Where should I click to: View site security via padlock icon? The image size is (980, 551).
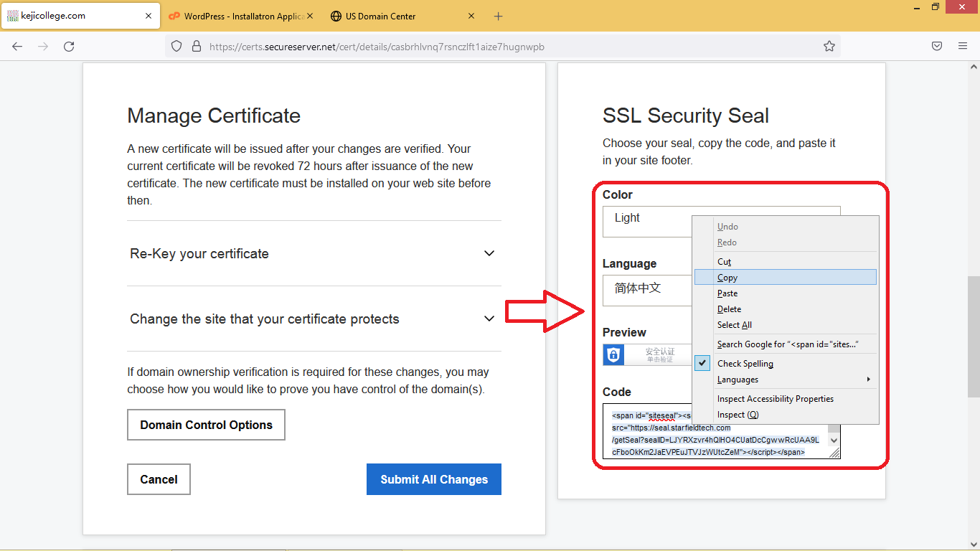[x=196, y=47]
